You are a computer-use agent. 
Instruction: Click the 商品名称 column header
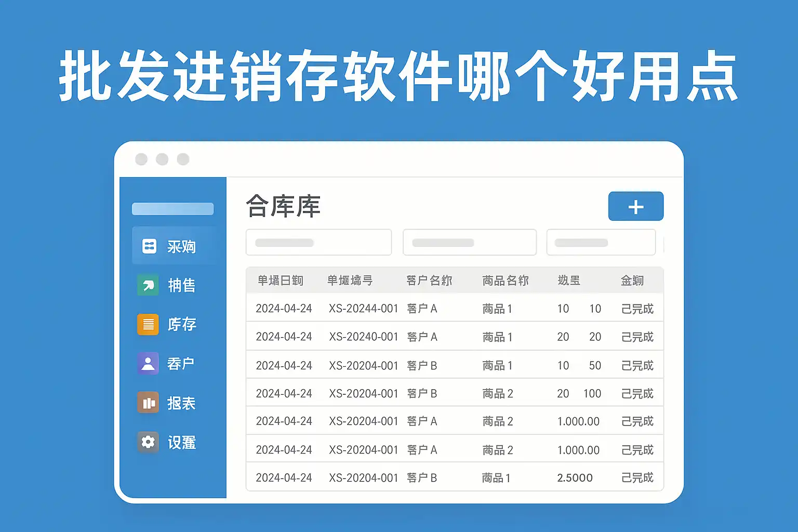(505, 281)
